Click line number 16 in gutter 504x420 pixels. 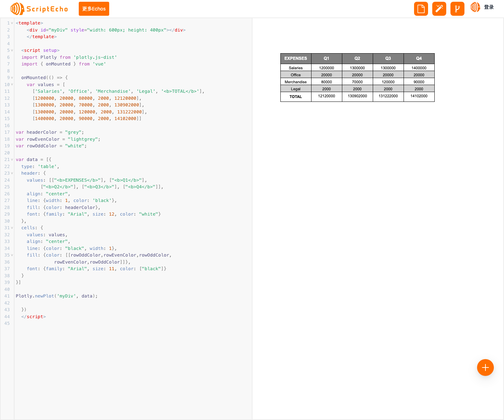7,126
